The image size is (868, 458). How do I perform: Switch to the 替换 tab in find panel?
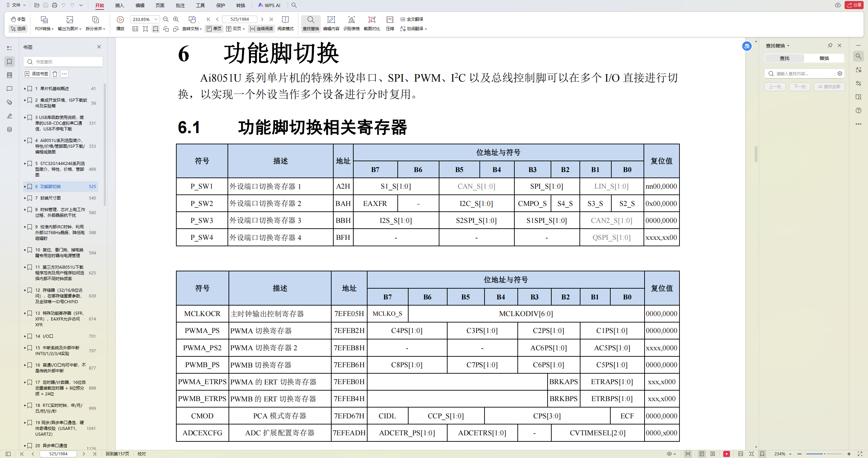pos(825,58)
